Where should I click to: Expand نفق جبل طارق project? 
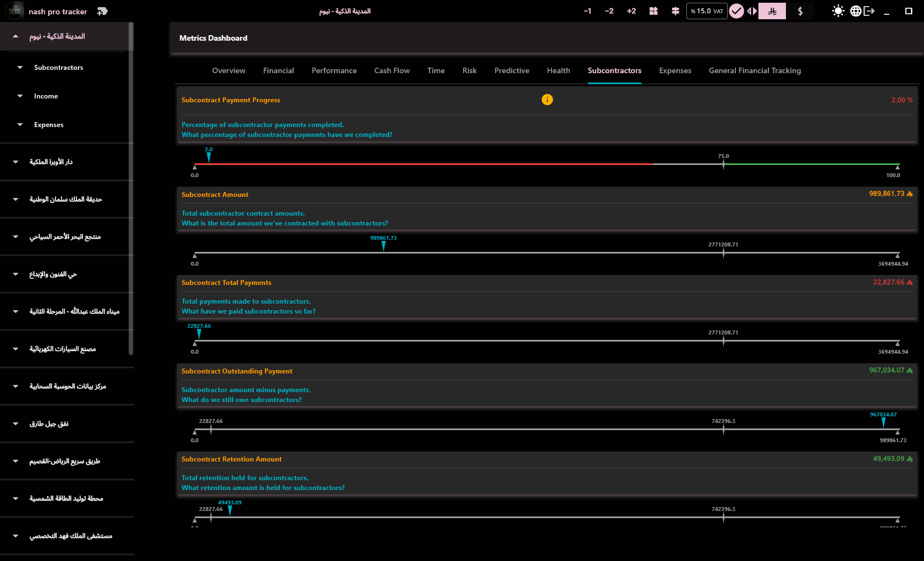coord(15,424)
